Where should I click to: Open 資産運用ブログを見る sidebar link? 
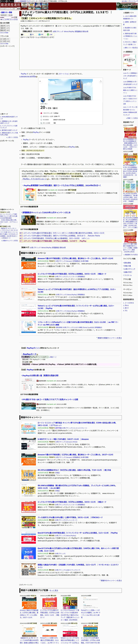tap(131, 255)
